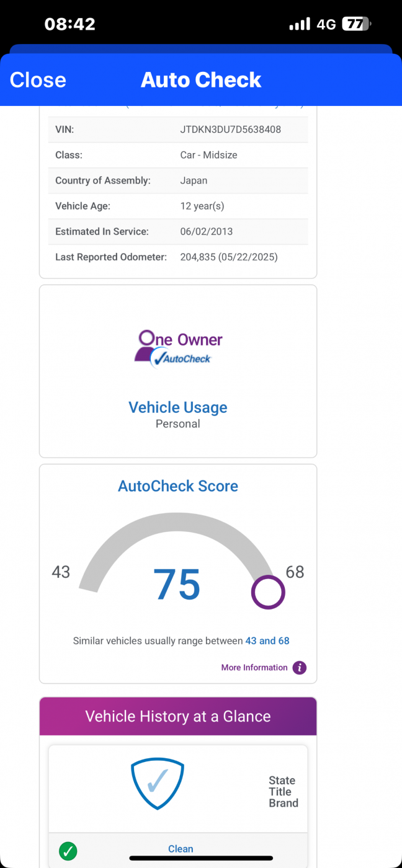Tap the '12 year(s)' vehicle age value
The width and height of the screenshot is (402, 868).
pyautogui.click(x=202, y=206)
